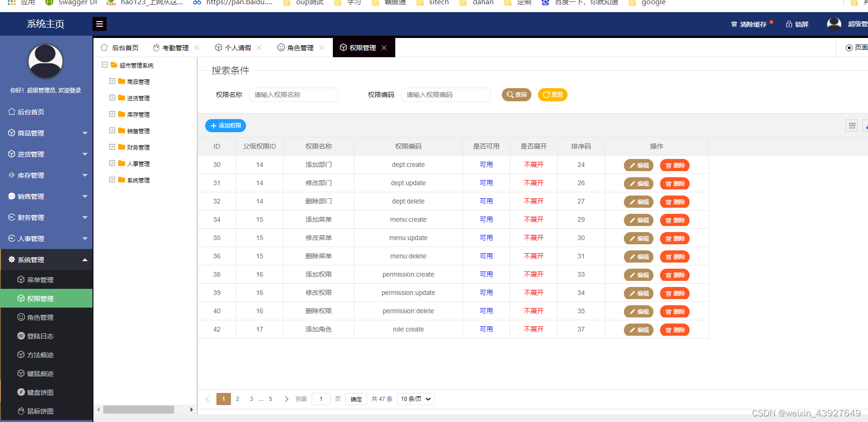Toggle the sidebar hamburger menu icon

pyautogui.click(x=100, y=24)
